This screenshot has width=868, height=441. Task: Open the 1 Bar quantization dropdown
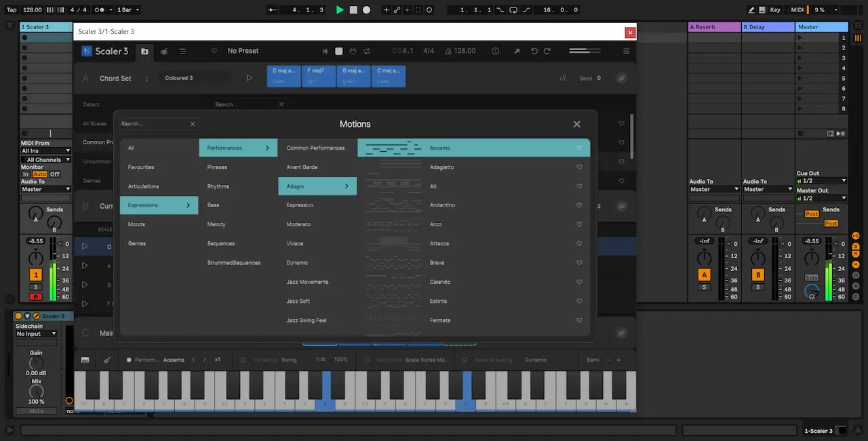(128, 10)
